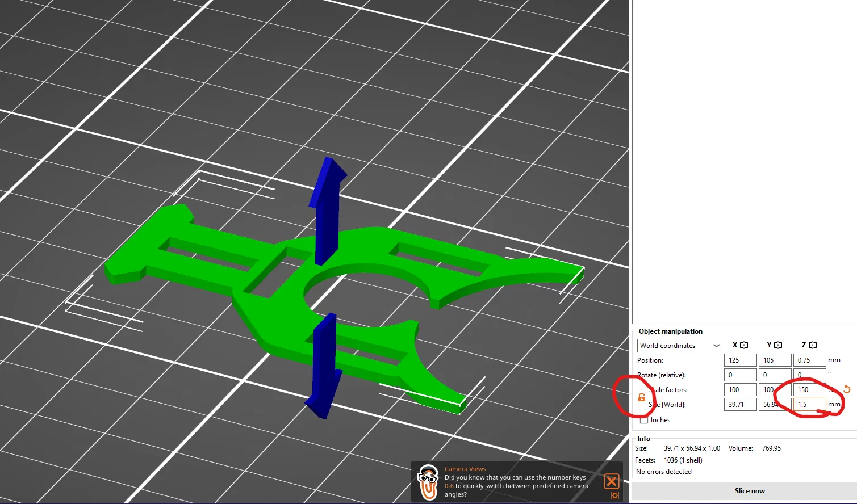Click the 'Position:' label

650,360
